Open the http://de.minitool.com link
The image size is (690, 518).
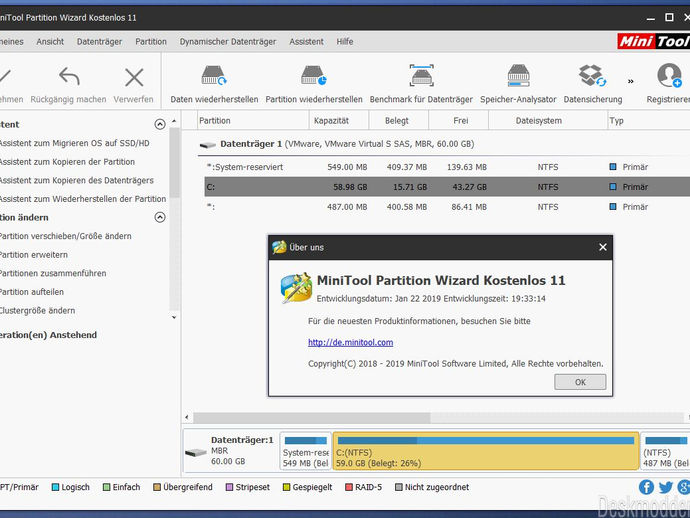(350, 342)
